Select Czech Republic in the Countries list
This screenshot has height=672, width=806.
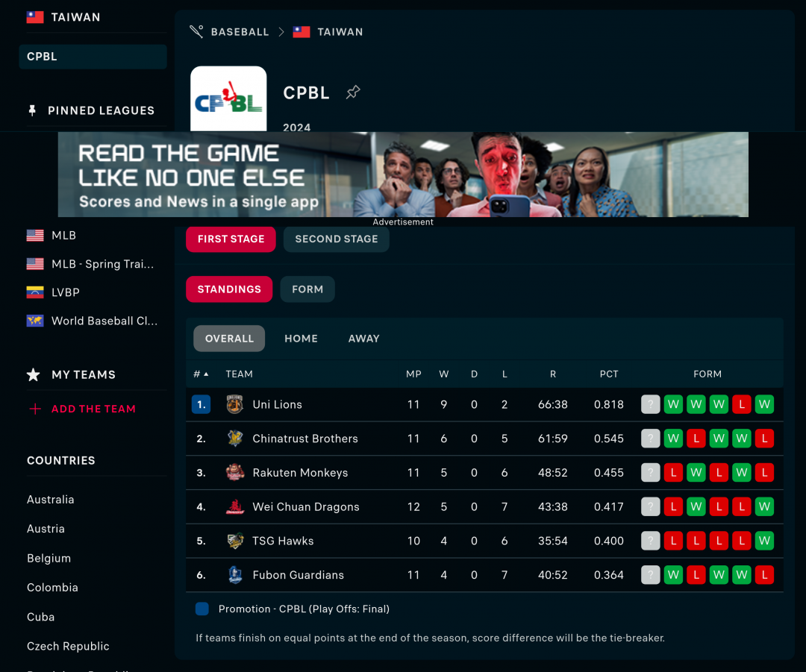point(68,646)
